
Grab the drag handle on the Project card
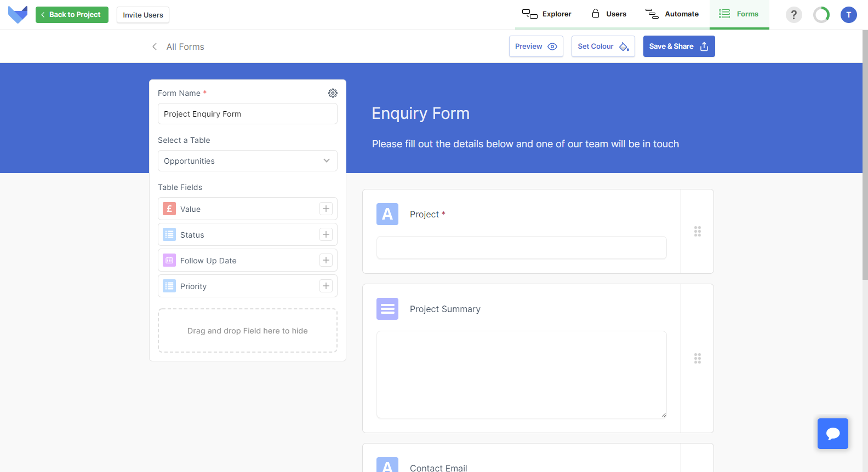pos(698,231)
